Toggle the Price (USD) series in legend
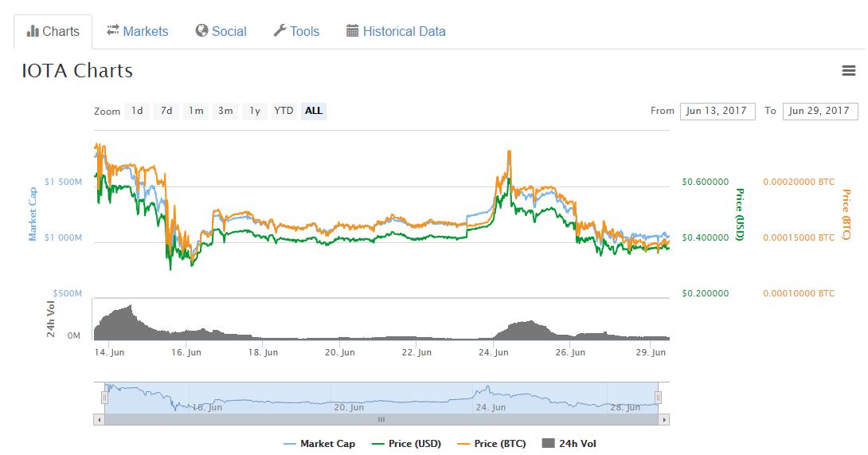This screenshot has height=455, width=868. click(406, 444)
